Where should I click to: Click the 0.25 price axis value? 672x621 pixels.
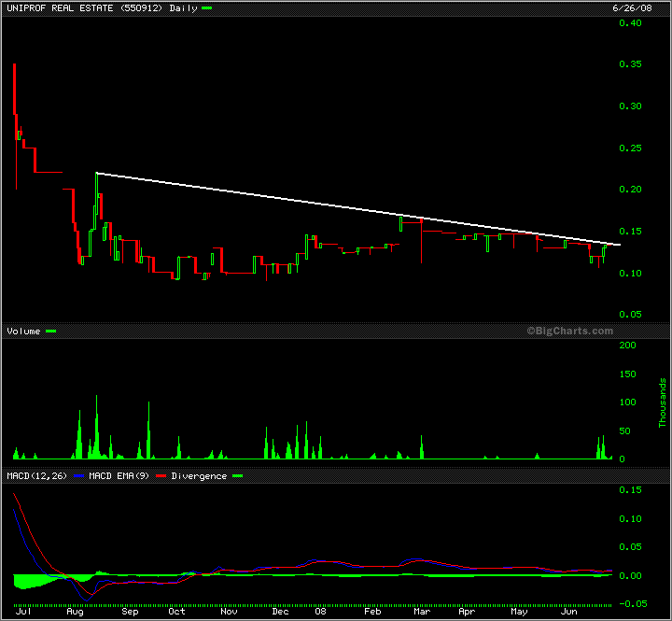630,148
